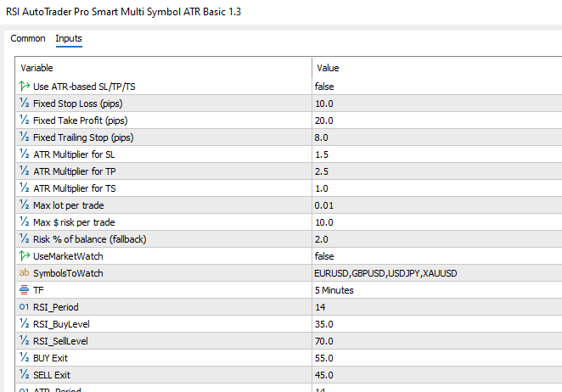The height and width of the screenshot is (392, 562).
Task: Toggle the UseMarketWatch false value
Action: [323, 256]
